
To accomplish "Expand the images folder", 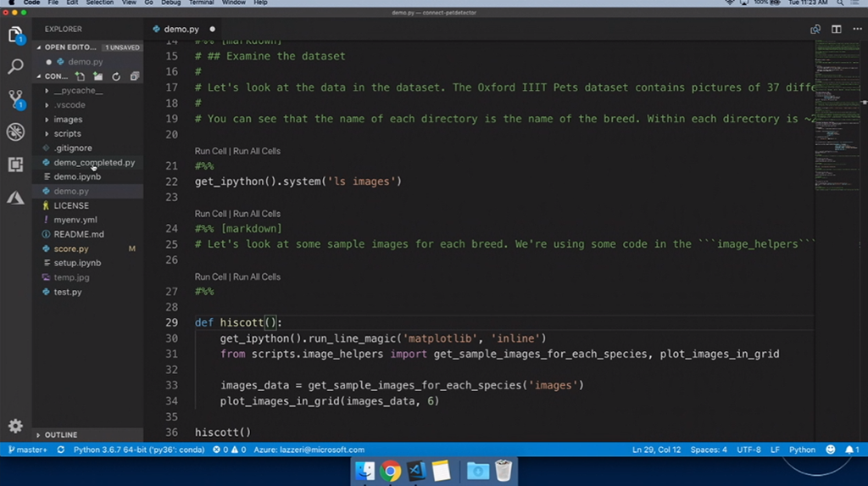I will [x=68, y=120].
